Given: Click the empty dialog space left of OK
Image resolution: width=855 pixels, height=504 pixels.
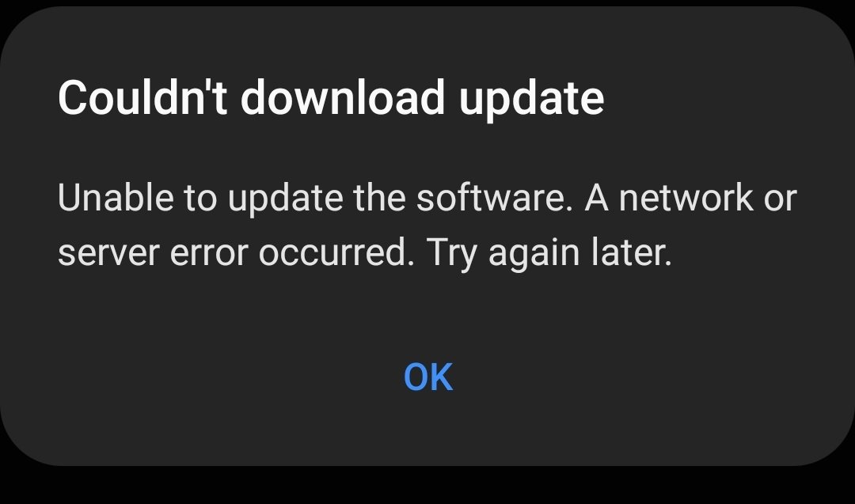Looking at the screenshot, I should tap(202, 377).
